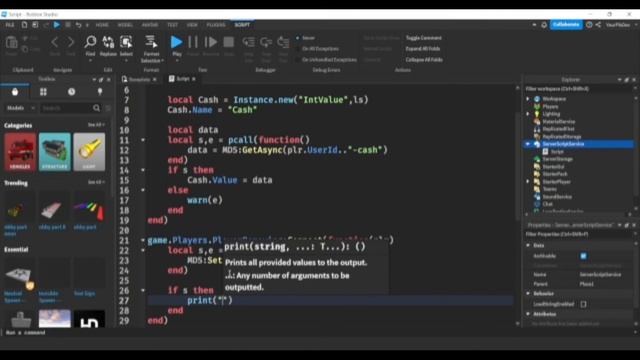This screenshot has width=640, height=360.
Task: Toggle the Archivable checkbox in Properties
Action: pyautogui.click(x=583, y=256)
